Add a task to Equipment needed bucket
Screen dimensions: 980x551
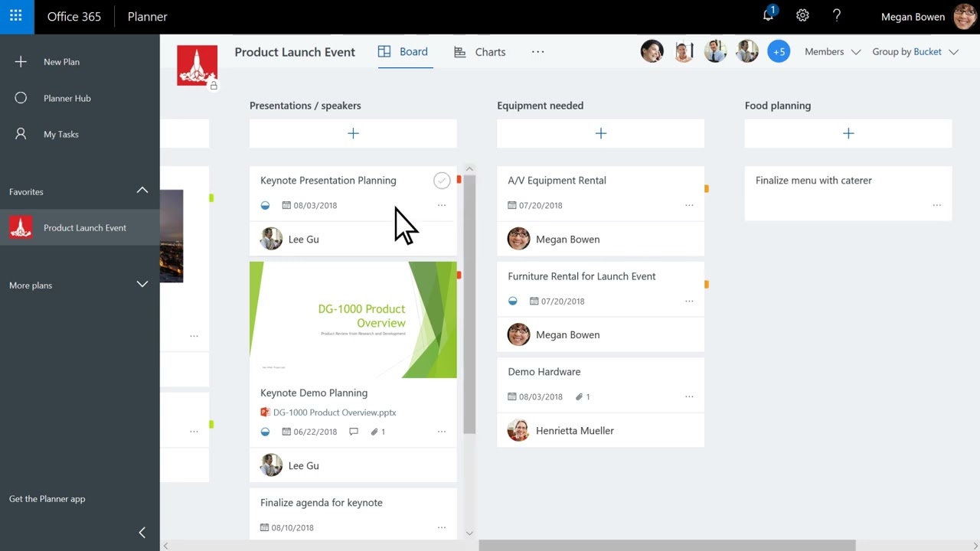600,133
